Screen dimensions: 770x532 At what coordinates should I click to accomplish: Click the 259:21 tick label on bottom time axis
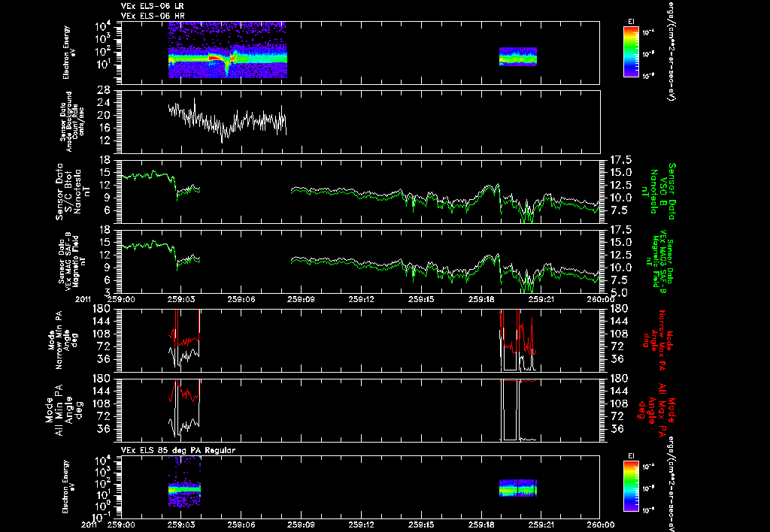tap(541, 524)
